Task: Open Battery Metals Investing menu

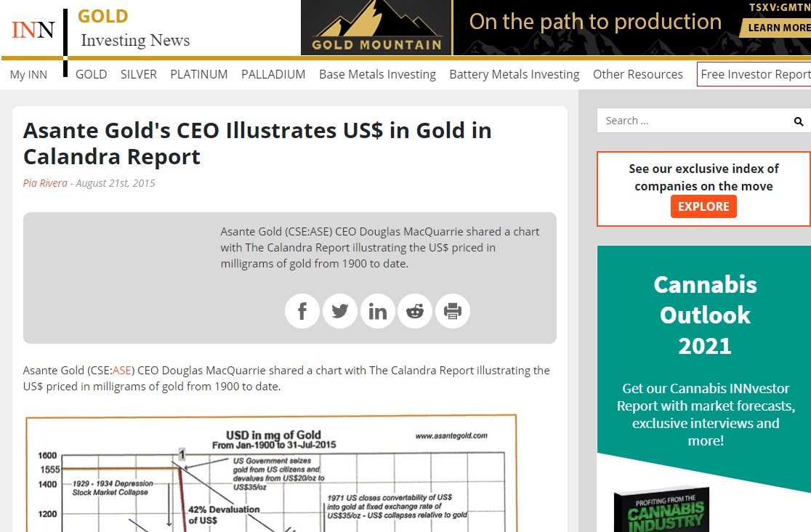Action: (x=514, y=75)
